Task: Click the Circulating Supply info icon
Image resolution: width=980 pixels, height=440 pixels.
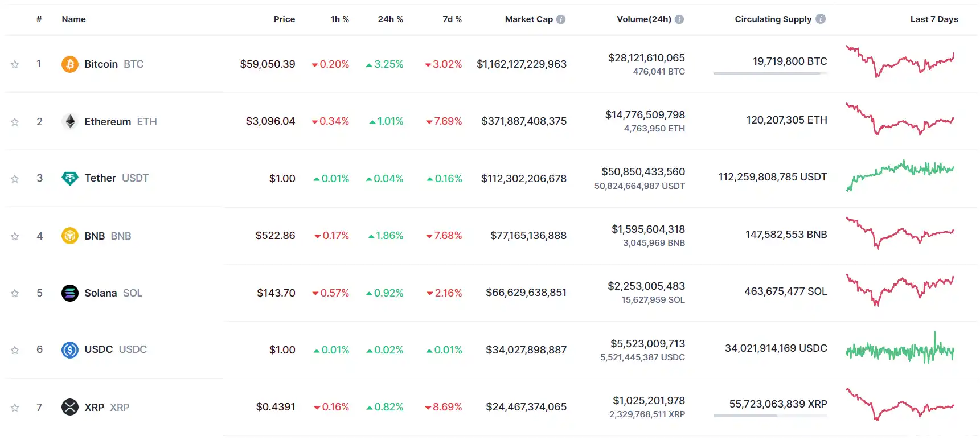Action: click(821, 19)
